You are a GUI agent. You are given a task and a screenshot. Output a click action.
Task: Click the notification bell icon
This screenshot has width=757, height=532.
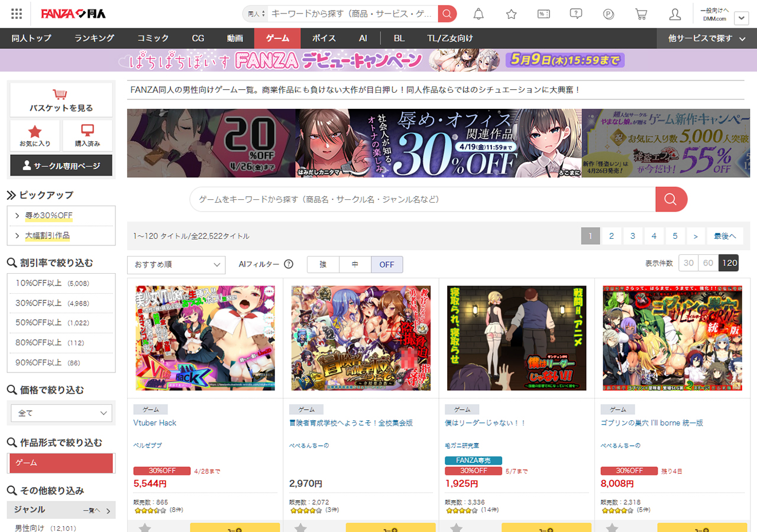478,14
